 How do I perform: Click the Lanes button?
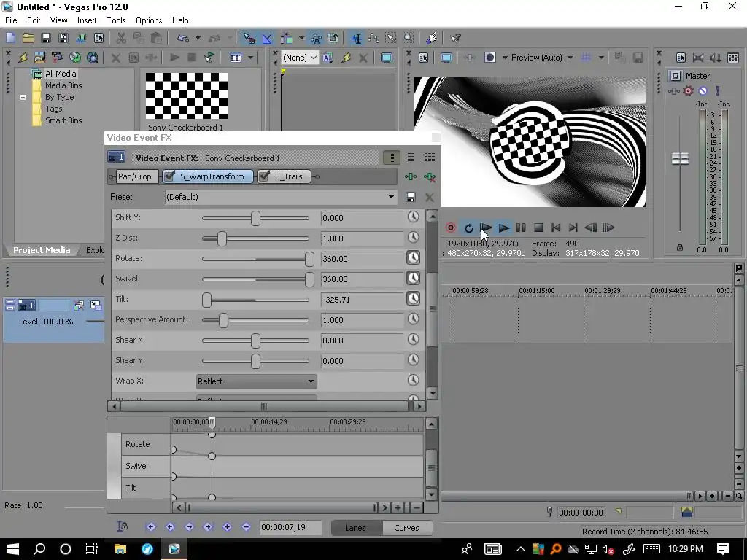tap(355, 528)
